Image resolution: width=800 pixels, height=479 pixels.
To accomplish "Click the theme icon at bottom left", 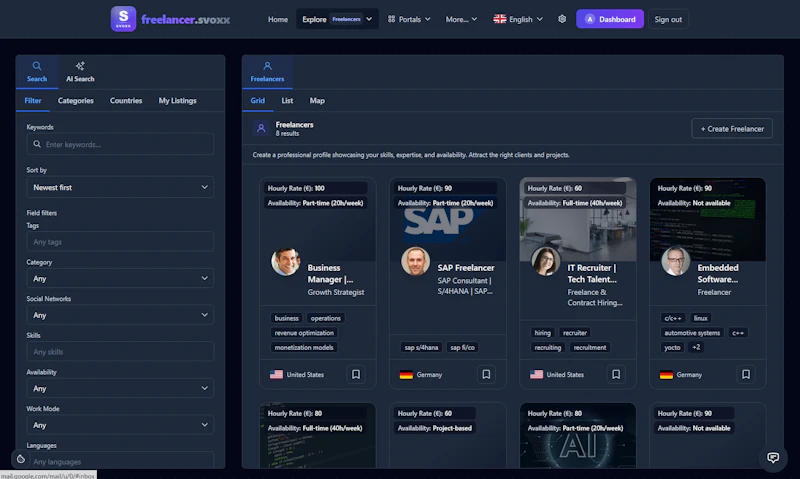I will click(x=21, y=459).
